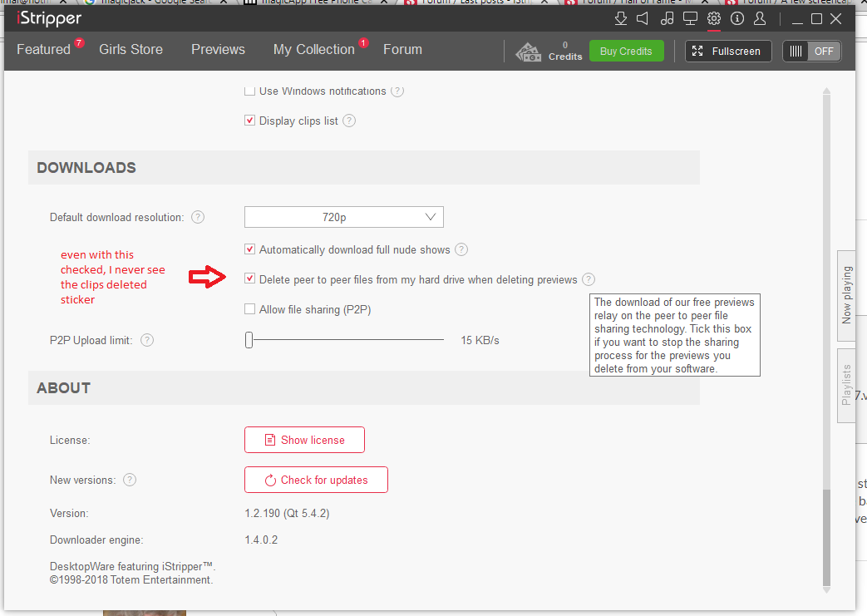Enable Use Windows notifications checkbox

coord(250,91)
